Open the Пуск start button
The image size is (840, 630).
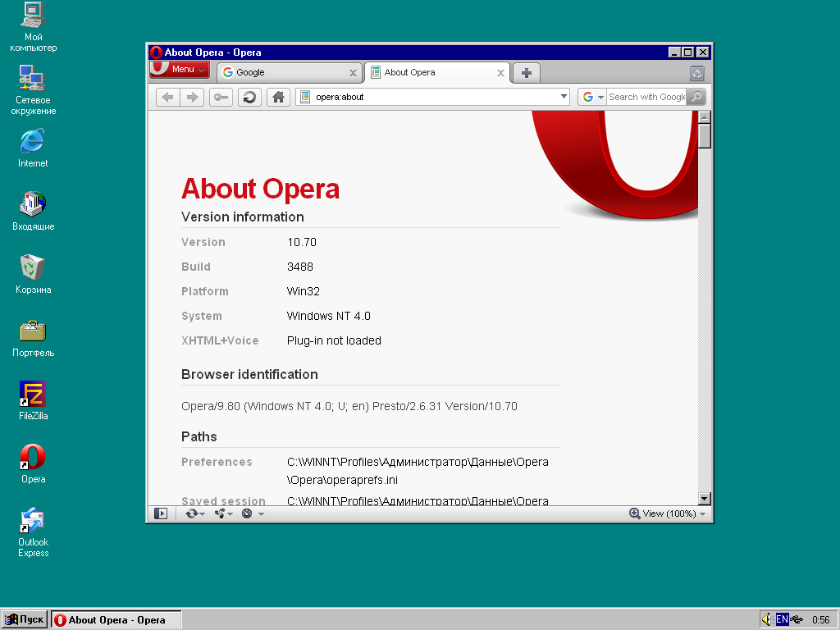click(24, 620)
